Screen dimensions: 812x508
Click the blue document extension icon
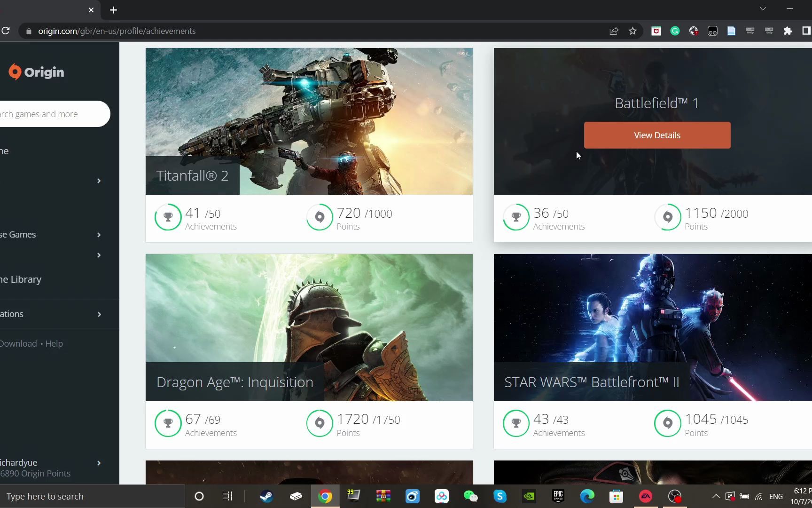tap(731, 31)
